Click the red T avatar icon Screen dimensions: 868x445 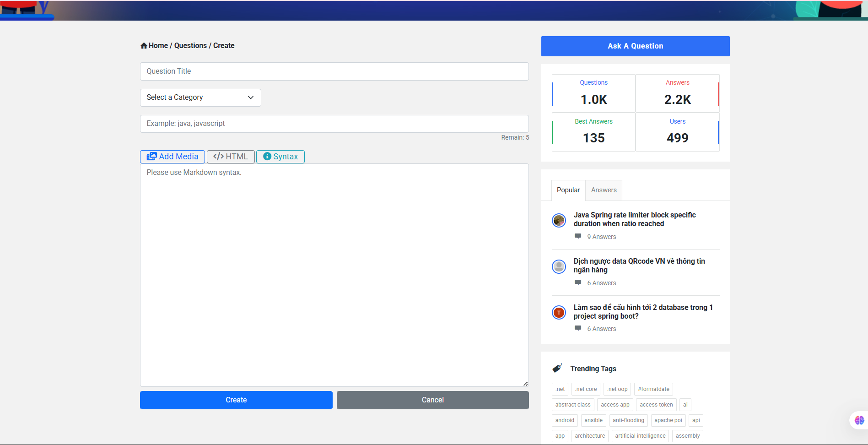click(559, 313)
